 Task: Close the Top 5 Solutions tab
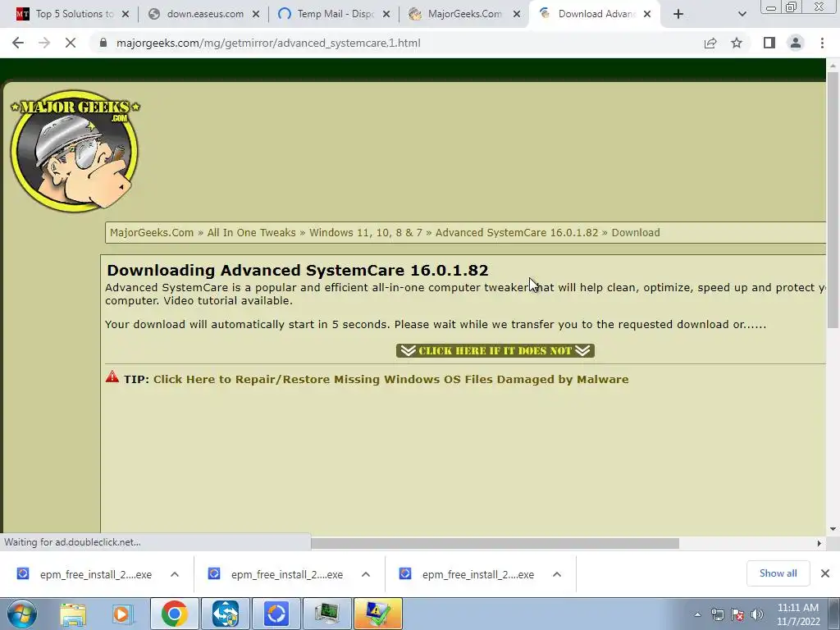pyautogui.click(x=126, y=14)
